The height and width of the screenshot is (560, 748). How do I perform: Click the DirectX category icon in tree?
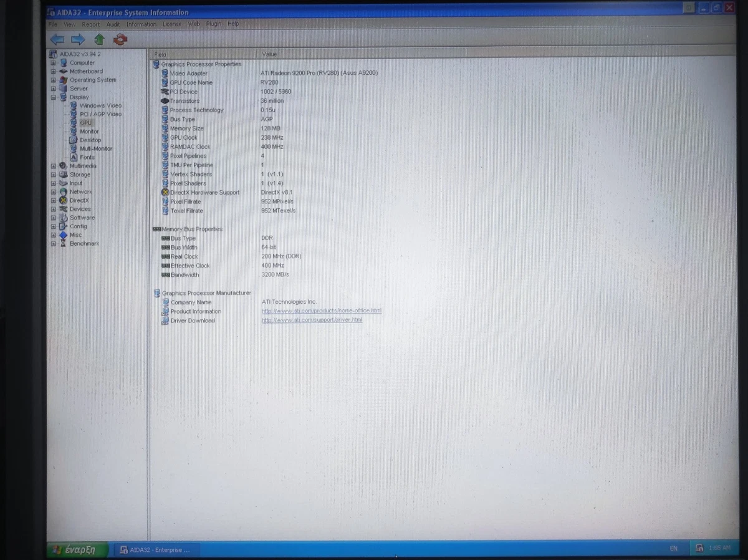pos(64,200)
